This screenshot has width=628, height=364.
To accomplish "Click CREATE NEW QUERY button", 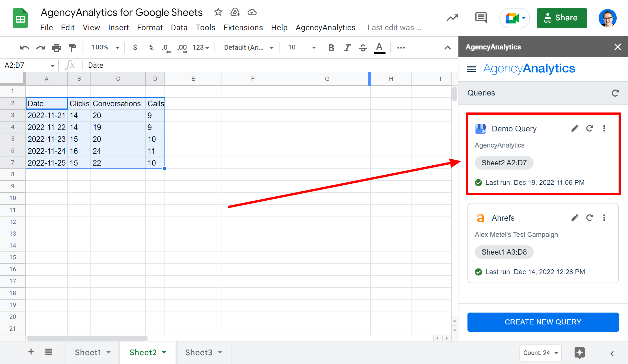I will [x=543, y=322].
